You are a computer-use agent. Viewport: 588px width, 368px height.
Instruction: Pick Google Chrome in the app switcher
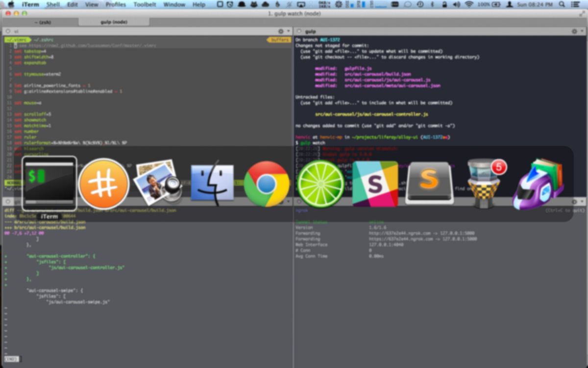267,184
